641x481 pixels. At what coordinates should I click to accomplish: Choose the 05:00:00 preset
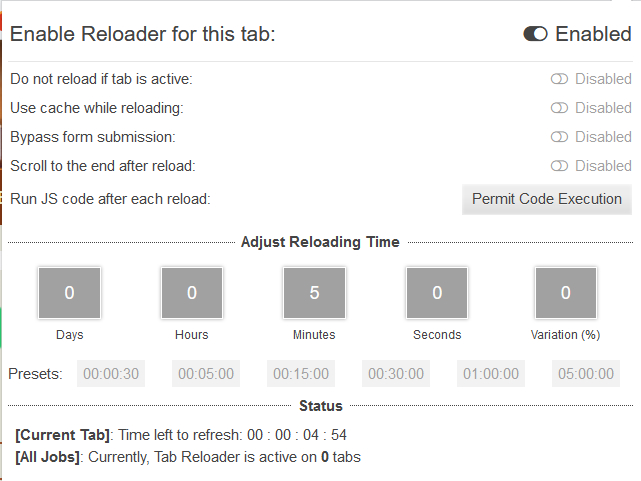[585, 374]
